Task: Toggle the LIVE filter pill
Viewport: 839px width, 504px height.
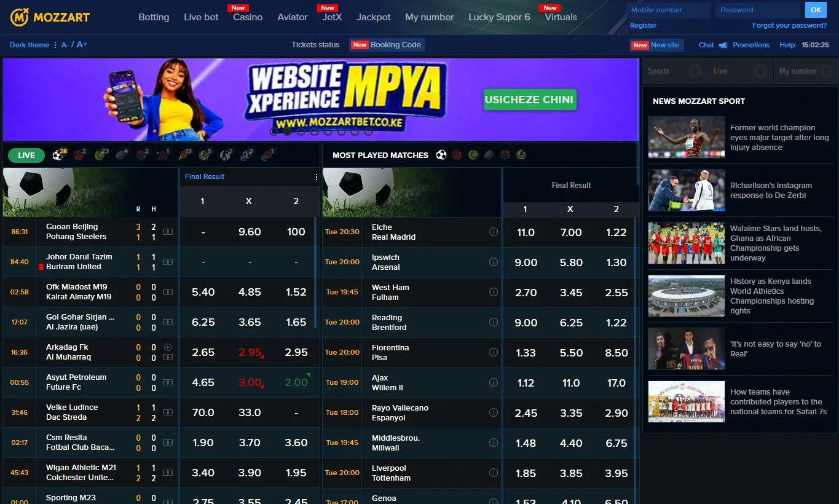Action: point(26,156)
